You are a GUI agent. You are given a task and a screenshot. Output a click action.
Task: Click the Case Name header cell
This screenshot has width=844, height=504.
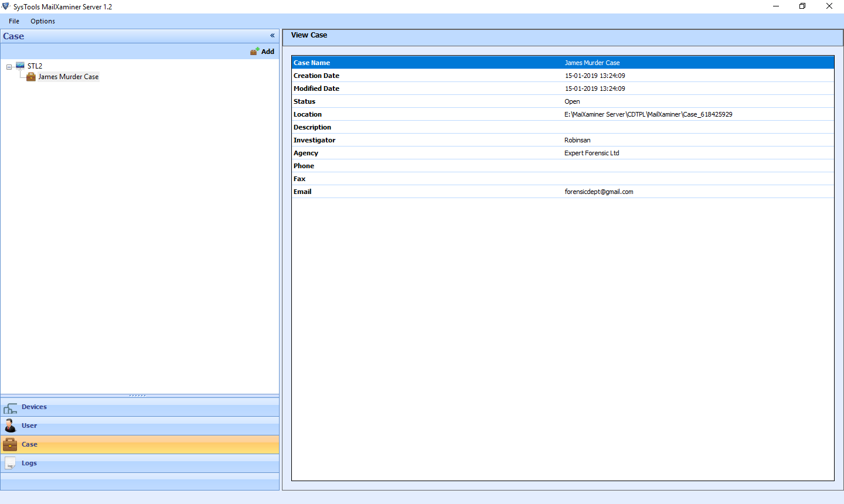pos(312,63)
